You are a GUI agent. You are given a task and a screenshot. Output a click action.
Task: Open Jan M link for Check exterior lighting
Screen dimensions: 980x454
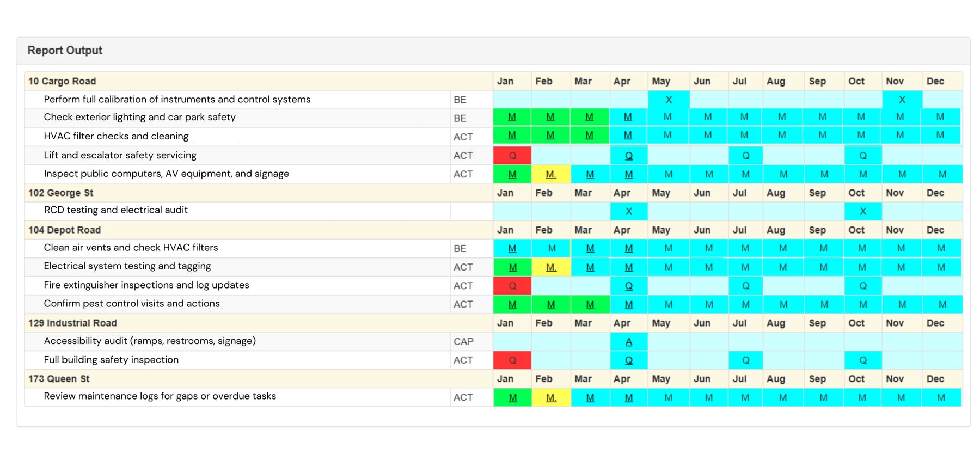(x=512, y=117)
